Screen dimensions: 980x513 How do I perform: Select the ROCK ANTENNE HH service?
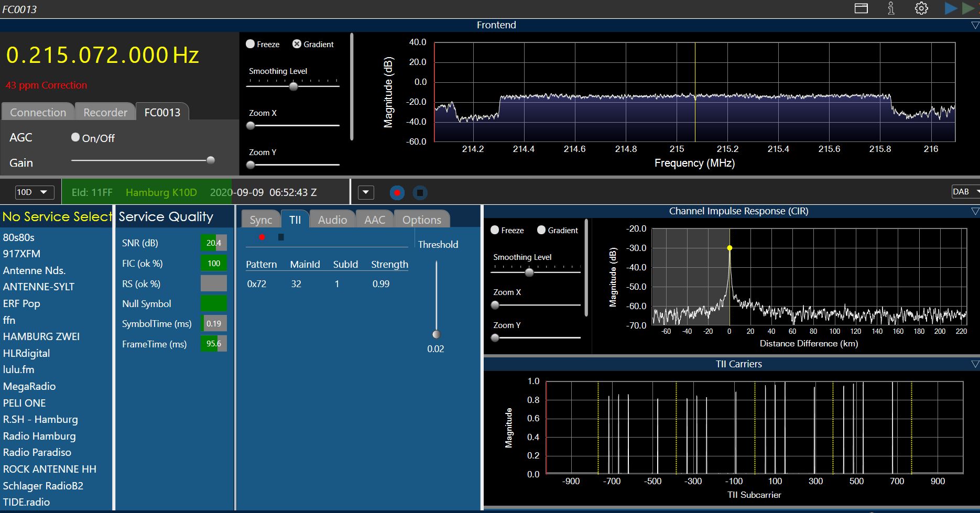click(x=50, y=469)
